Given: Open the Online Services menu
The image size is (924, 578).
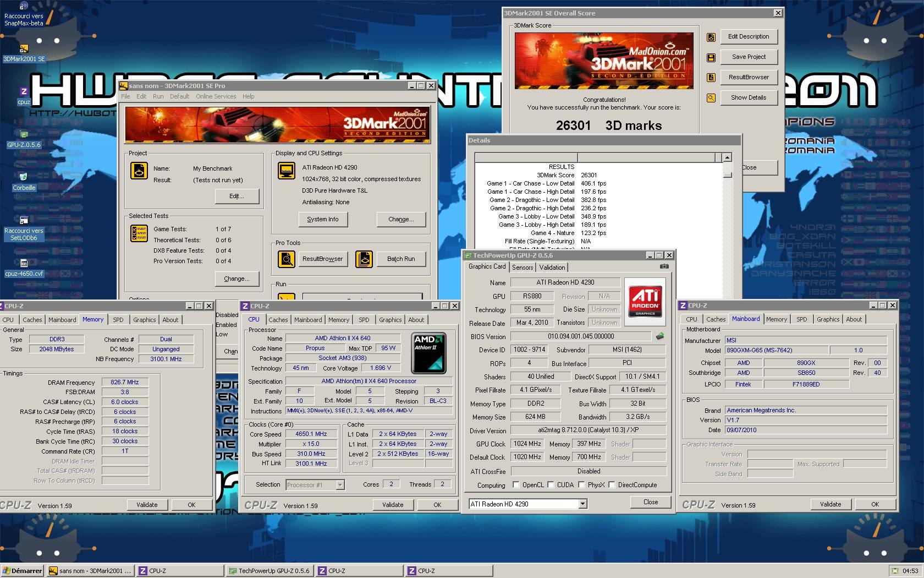Looking at the screenshot, I should [x=216, y=96].
